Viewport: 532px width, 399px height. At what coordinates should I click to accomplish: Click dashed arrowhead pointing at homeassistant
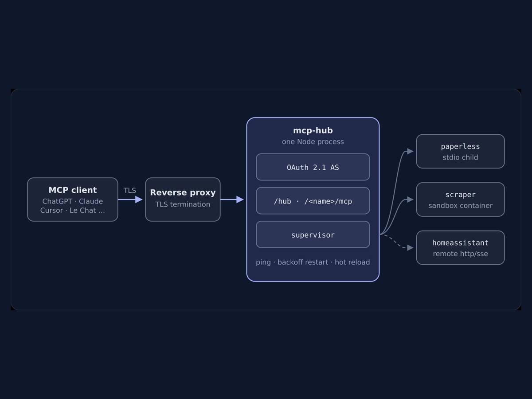pyautogui.click(x=411, y=248)
